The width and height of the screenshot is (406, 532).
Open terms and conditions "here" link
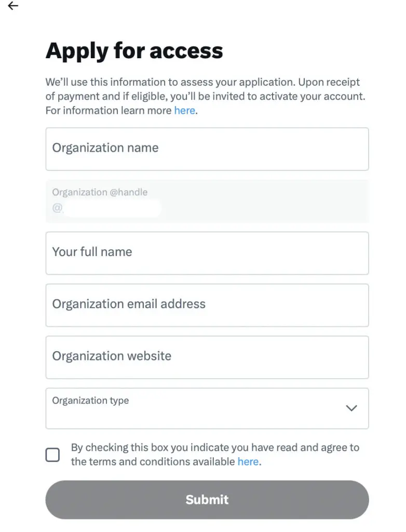(248, 461)
